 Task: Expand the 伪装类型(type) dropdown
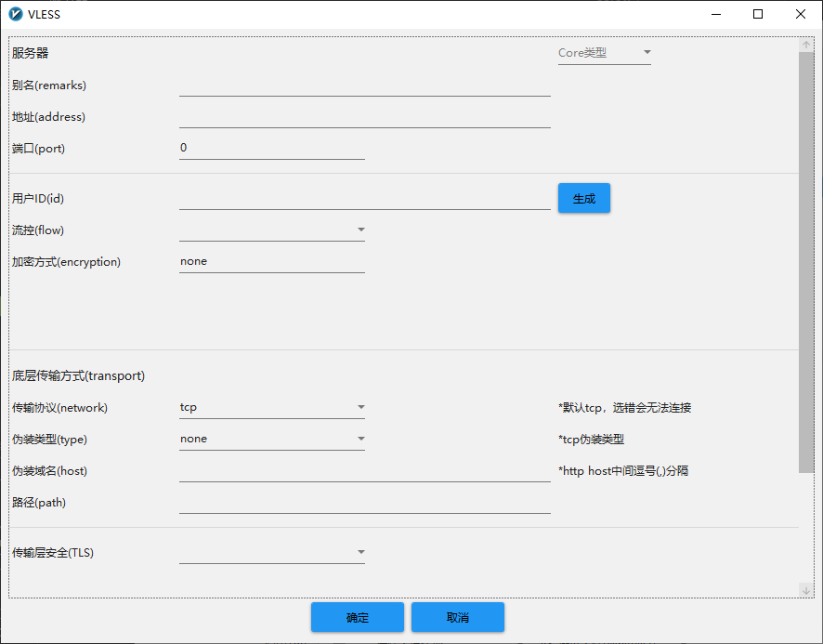pos(271,439)
